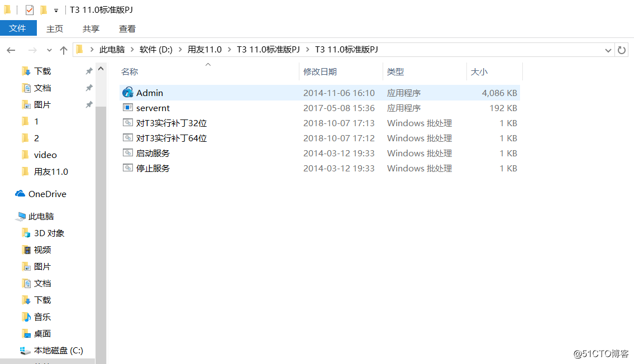The width and height of the screenshot is (634, 364).
Task: Select folder 1 in quick access
Action: click(36, 122)
